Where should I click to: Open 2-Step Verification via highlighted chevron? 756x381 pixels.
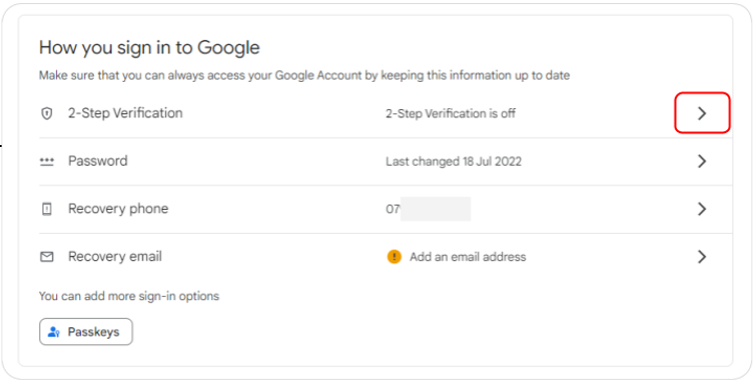click(x=702, y=113)
